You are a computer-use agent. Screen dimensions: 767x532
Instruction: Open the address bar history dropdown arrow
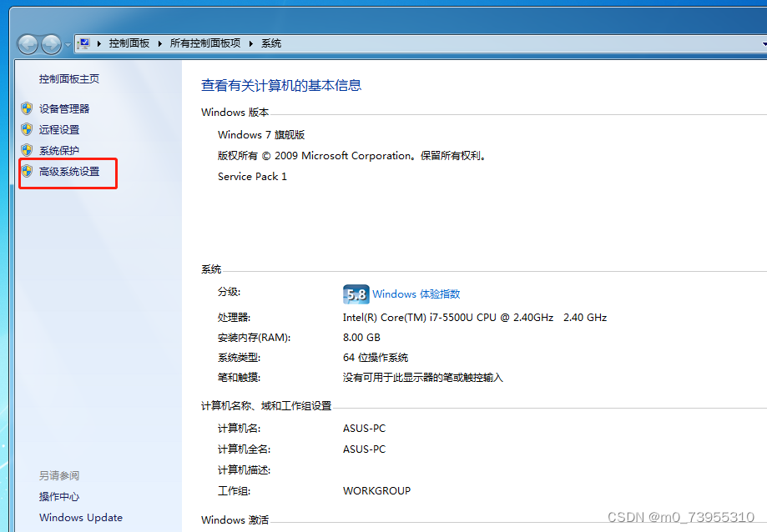pyautogui.click(x=764, y=44)
